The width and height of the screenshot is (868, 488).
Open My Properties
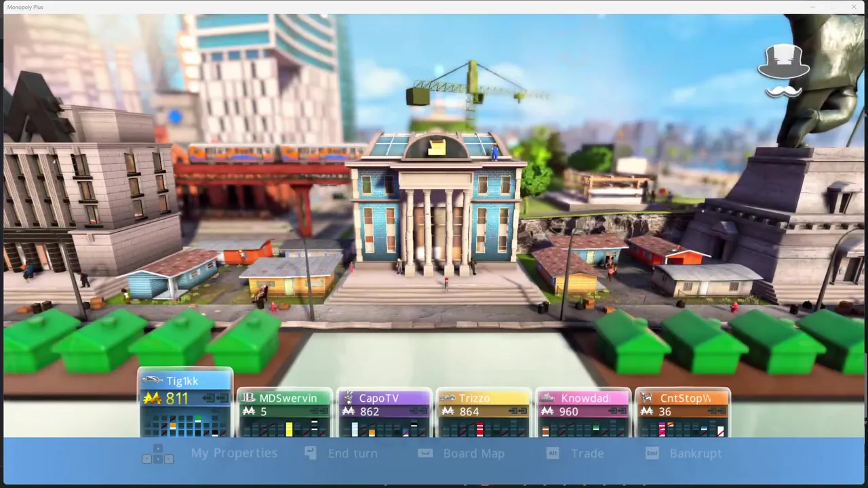[234, 453]
